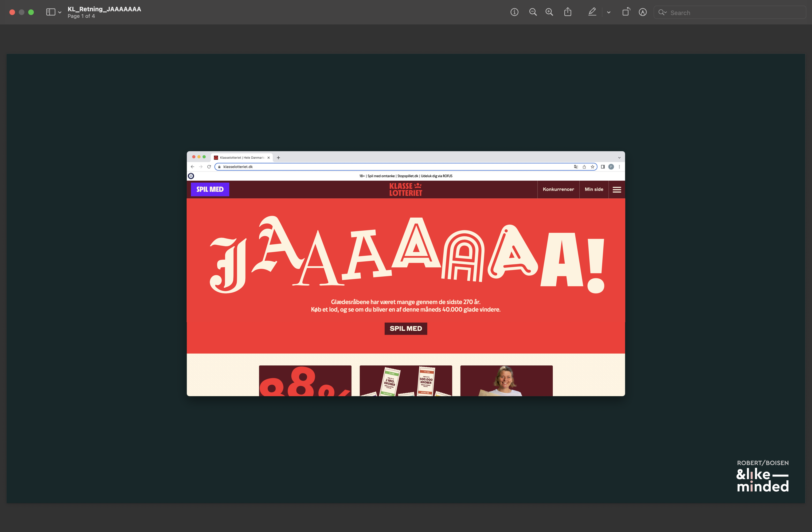812x532 pixels.
Task: Open the hamburger menu icon
Action: (x=617, y=190)
